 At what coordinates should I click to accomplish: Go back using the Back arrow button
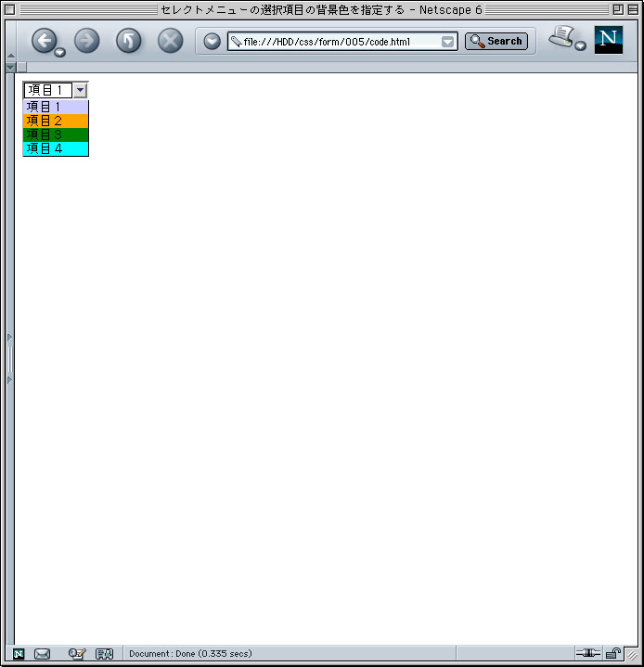tap(44, 41)
